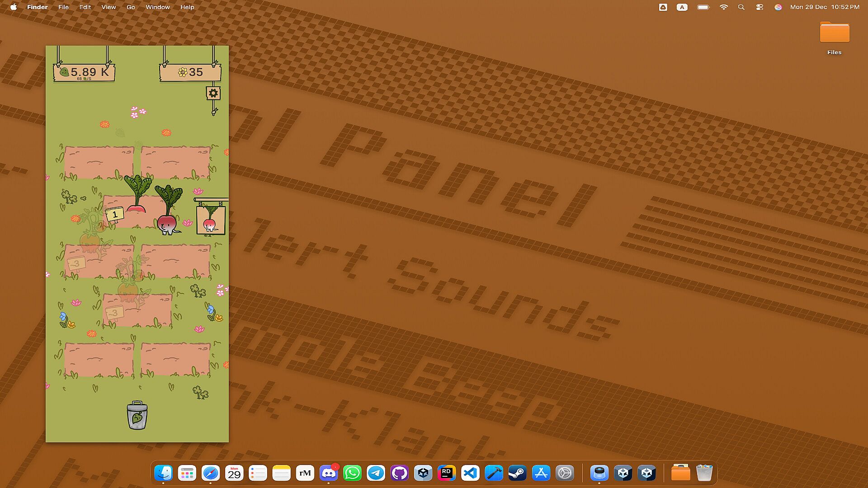Open the Go menu
868x488 pixels.
[x=131, y=7]
